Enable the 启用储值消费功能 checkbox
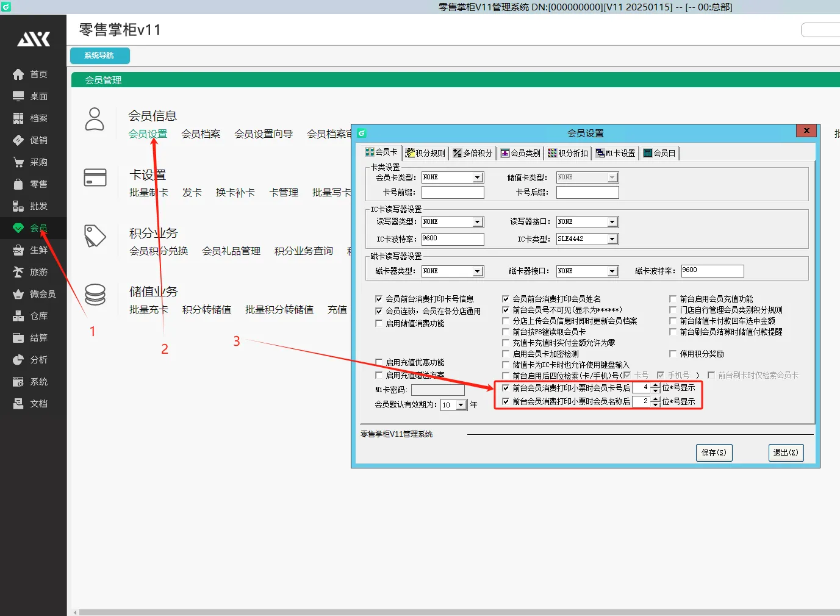840x616 pixels. coord(379,323)
